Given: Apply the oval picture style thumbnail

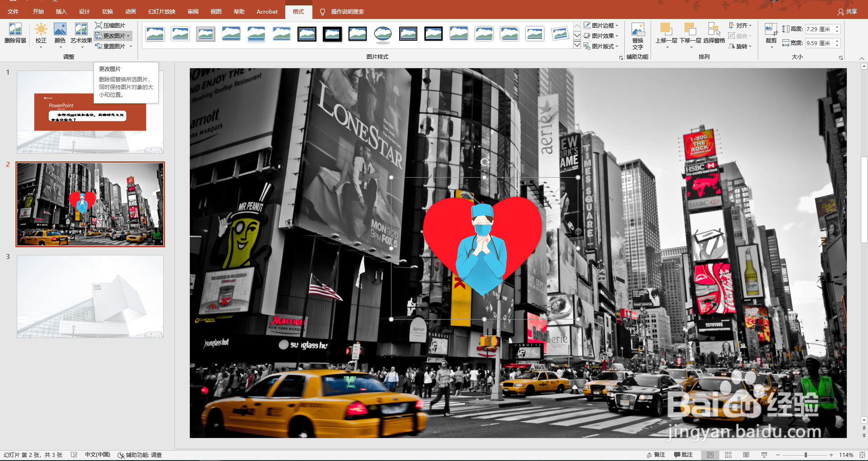Looking at the screenshot, I should (383, 34).
